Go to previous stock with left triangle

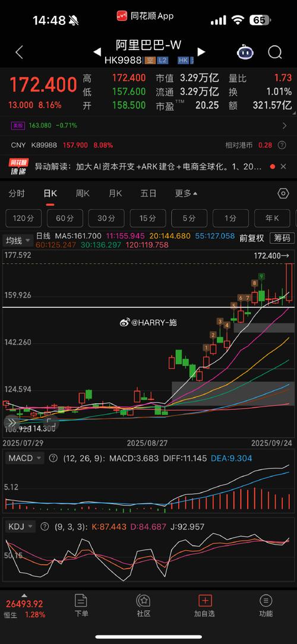point(97,52)
